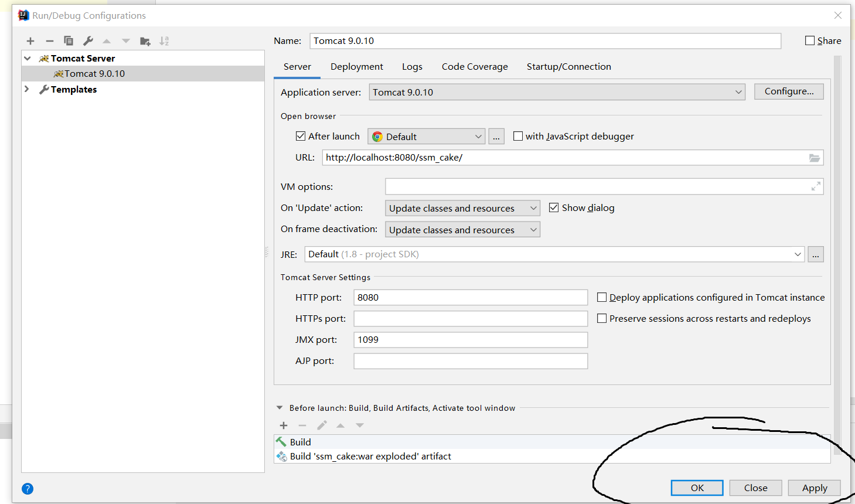Browse for URL with folder icon

pyautogui.click(x=815, y=158)
